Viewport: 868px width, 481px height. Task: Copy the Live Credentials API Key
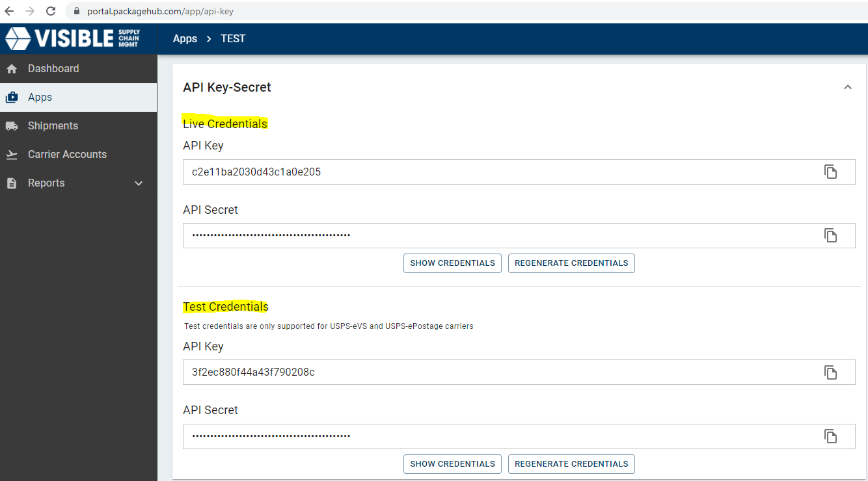tap(830, 172)
